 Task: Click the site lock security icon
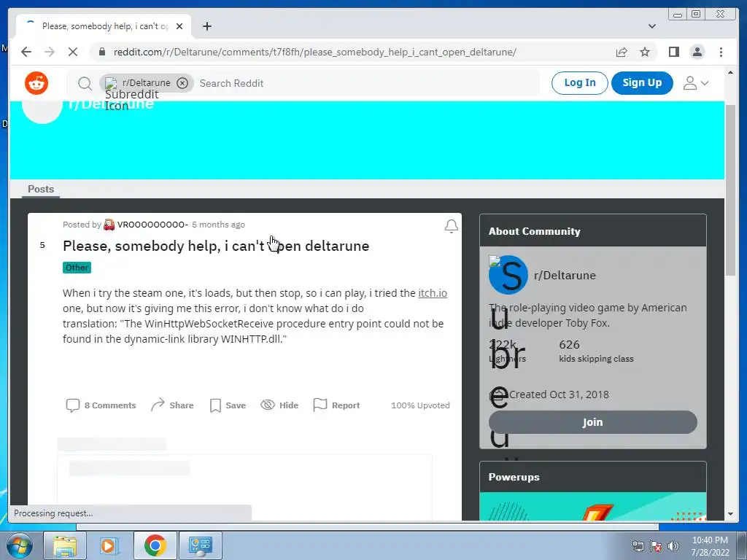click(101, 52)
